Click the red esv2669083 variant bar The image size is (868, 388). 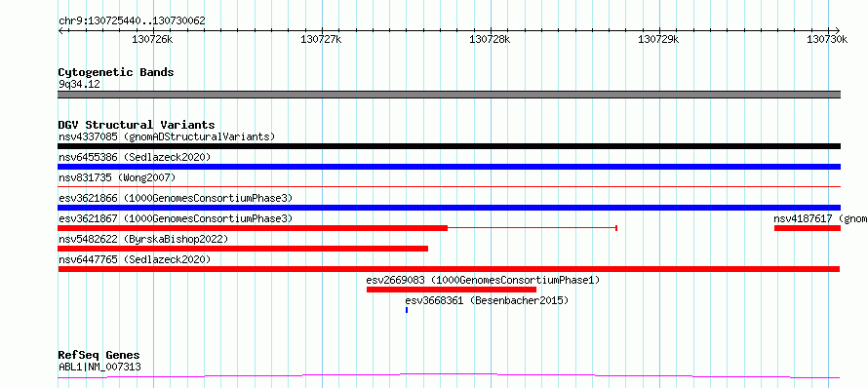click(x=452, y=290)
